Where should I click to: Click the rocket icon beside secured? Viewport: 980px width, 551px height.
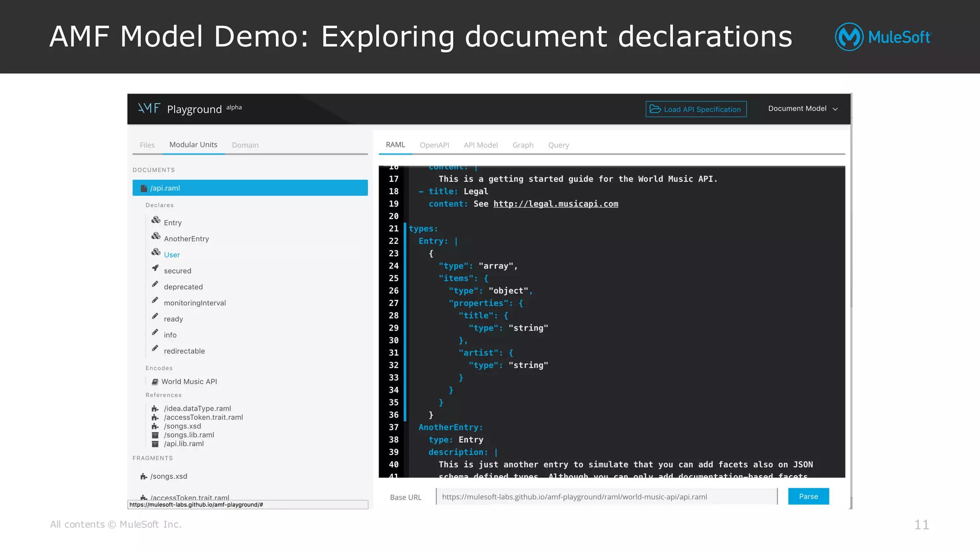point(155,268)
